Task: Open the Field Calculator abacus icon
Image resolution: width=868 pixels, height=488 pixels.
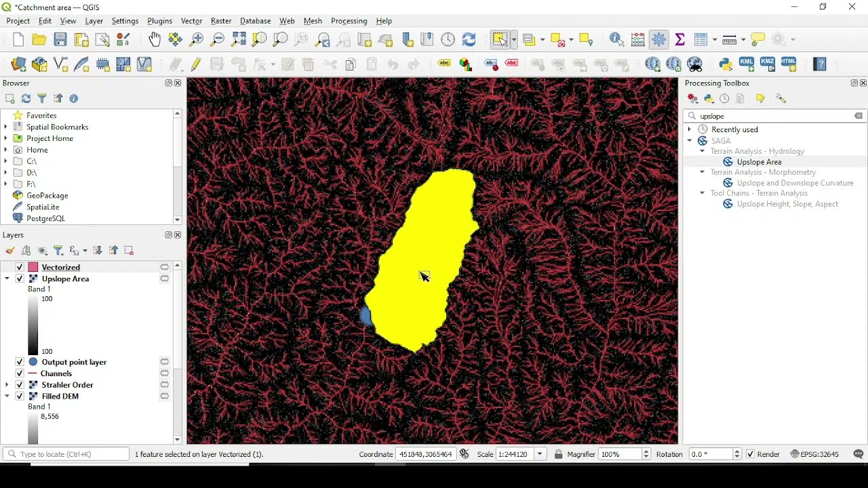Action: point(638,40)
